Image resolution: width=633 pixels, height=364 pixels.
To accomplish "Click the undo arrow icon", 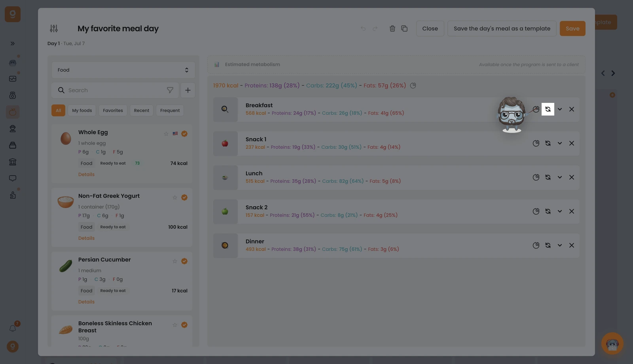I will click(363, 28).
